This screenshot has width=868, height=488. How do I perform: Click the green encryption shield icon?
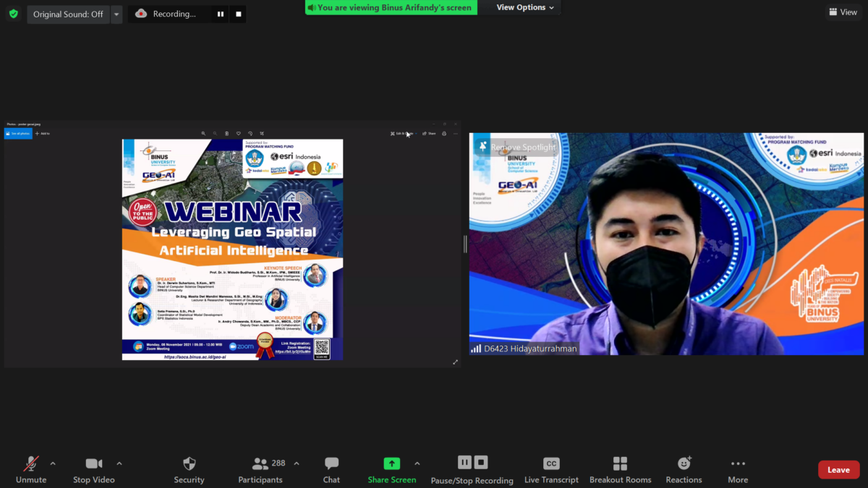[x=13, y=14]
